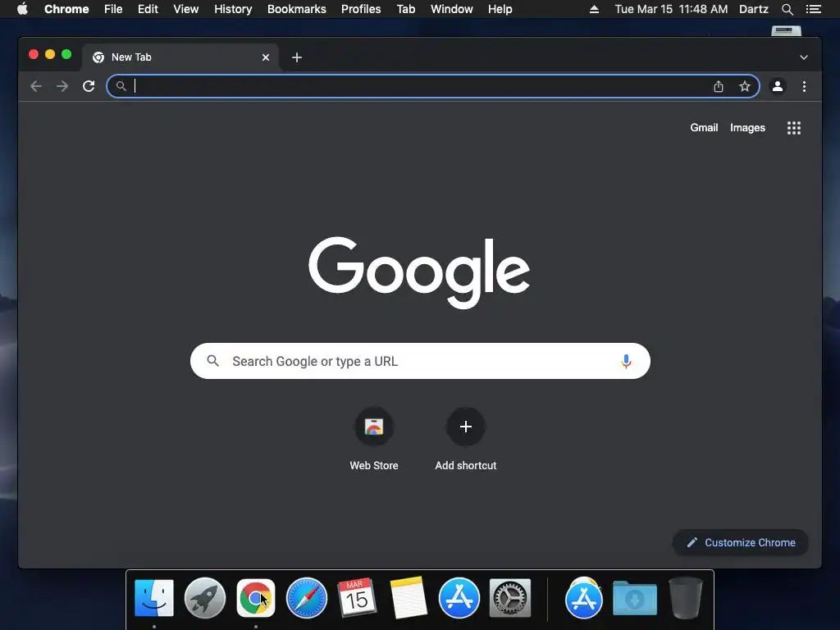
Task: Click the Dartz user name in menu bar
Action: (x=753, y=9)
